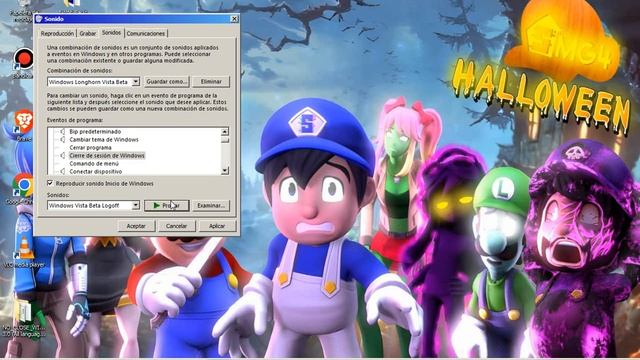Switch to the Reproducción tab
Screen dimensions: 640x360
[57, 33]
